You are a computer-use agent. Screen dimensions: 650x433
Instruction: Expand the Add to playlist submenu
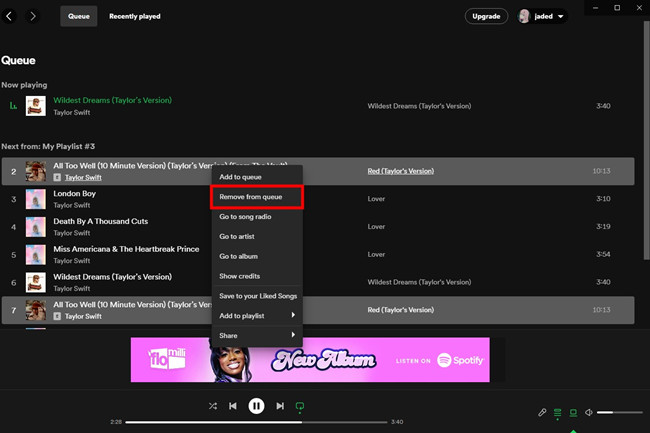tap(257, 316)
